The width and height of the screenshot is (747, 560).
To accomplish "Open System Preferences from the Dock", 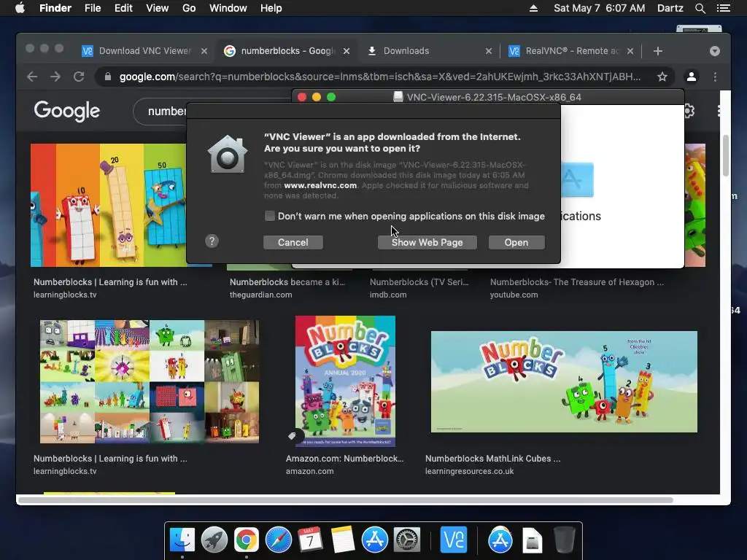I will [x=407, y=540].
